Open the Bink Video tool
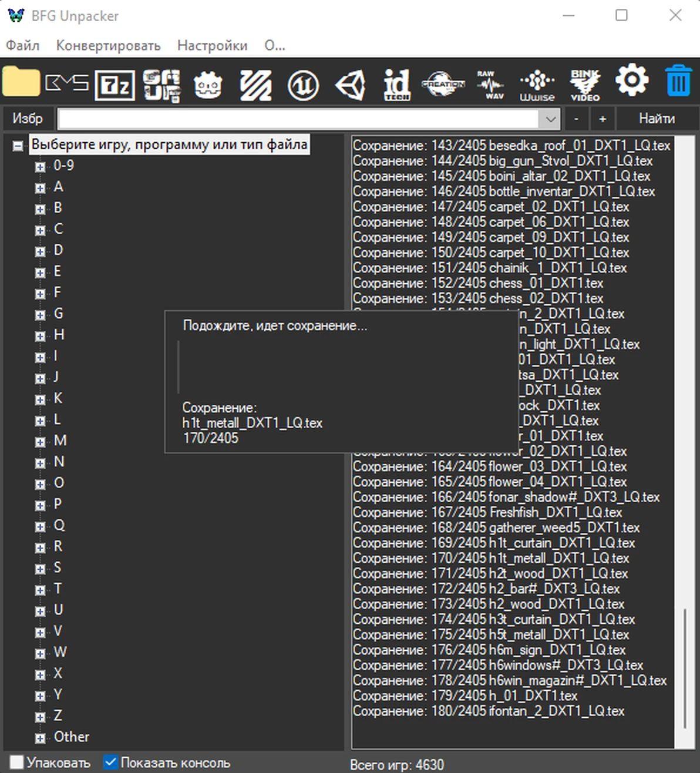Image resolution: width=700 pixels, height=773 pixels. point(585,85)
